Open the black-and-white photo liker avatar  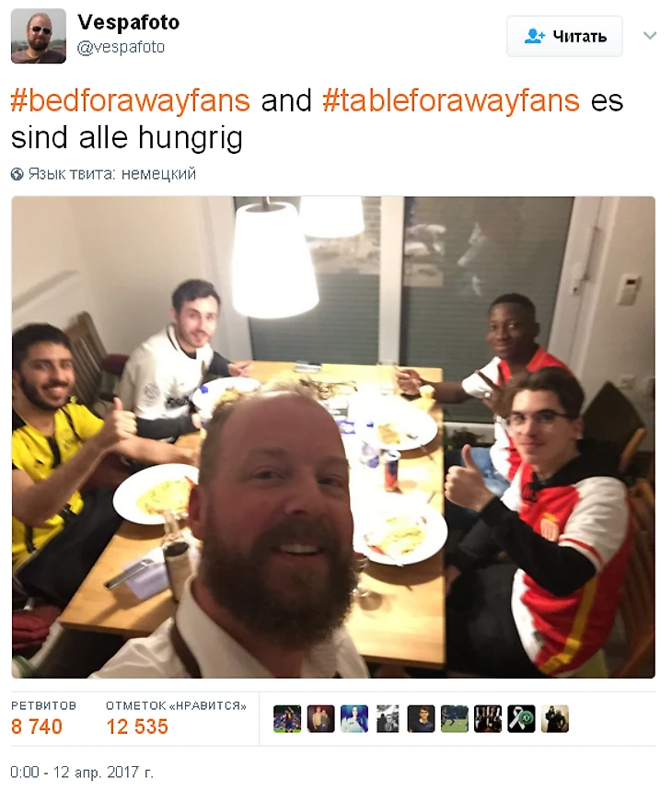(388, 718)
